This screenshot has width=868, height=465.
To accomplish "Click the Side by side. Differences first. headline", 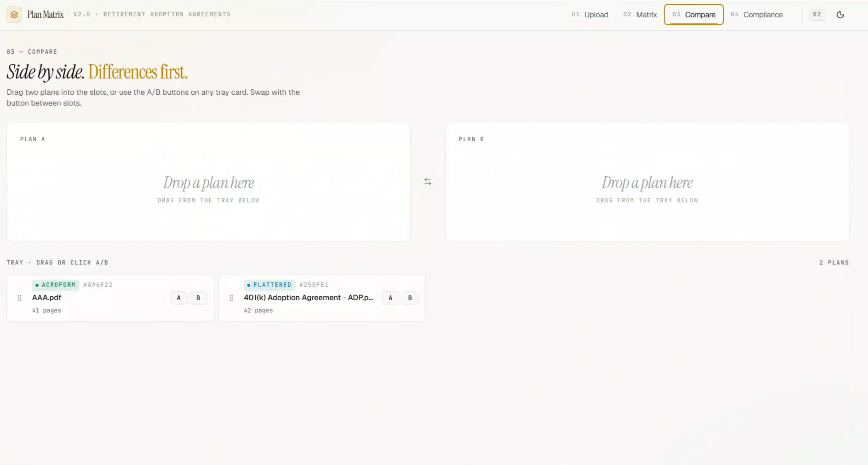I will tap(97, 72).
